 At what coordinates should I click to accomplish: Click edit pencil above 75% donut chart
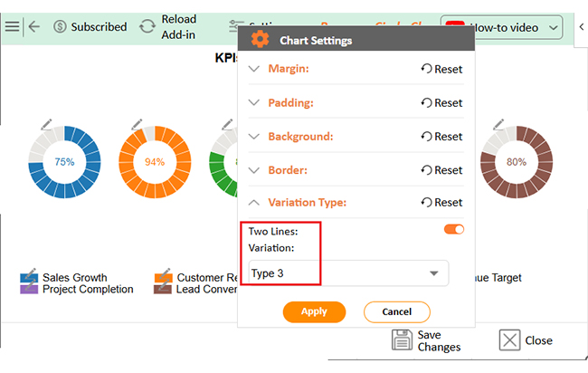(x=47, y=124)
